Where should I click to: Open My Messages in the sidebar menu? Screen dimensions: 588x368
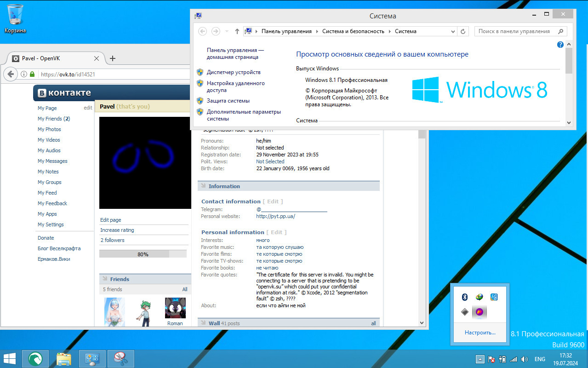pyautogui.click(x=52, y=161)
